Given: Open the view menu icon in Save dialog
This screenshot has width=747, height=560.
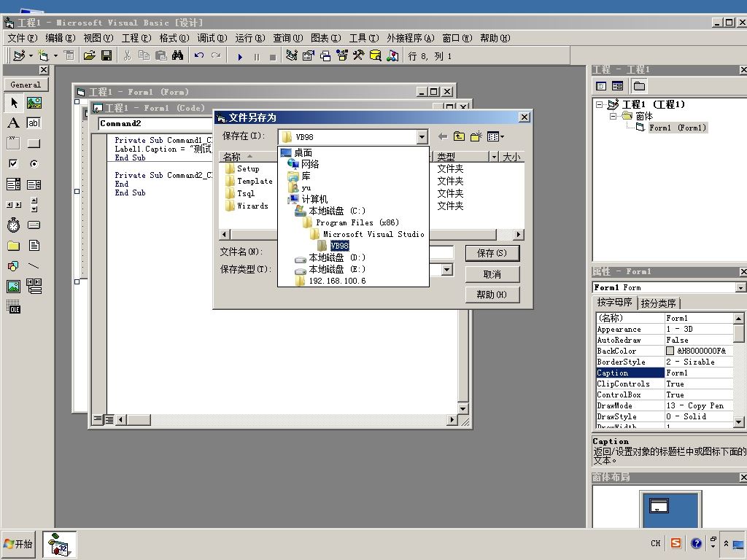Looking at the screenshot, I should pos(495,136).
